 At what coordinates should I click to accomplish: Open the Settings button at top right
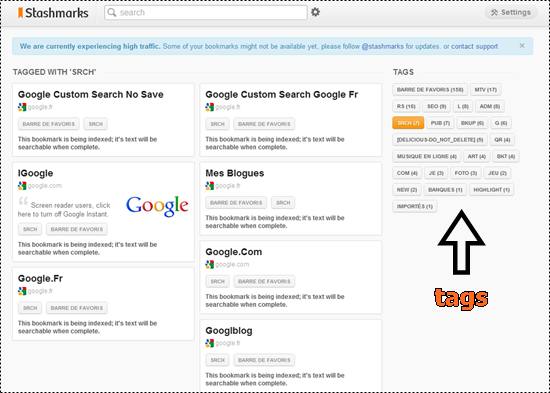click(x=510, y=13)
